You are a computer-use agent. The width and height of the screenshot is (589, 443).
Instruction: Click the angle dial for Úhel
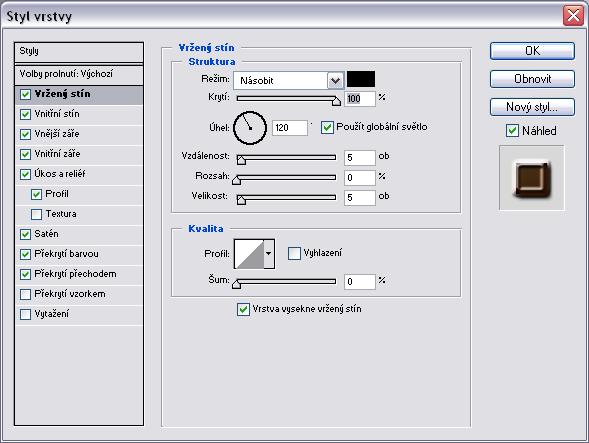tap(250, 128)
